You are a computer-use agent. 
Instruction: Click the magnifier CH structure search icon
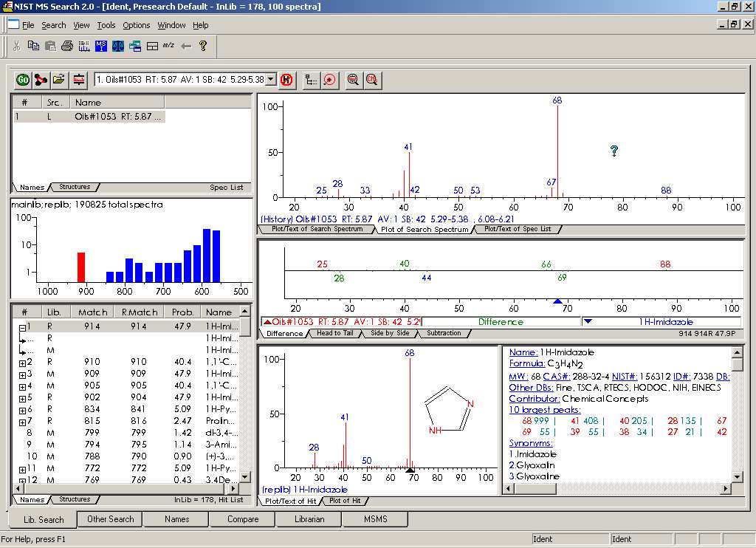pyautogui.click(x=372, y=80)
